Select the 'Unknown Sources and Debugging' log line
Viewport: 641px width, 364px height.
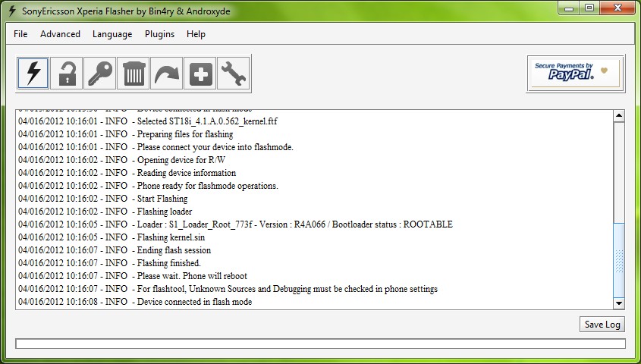(228, 289)
